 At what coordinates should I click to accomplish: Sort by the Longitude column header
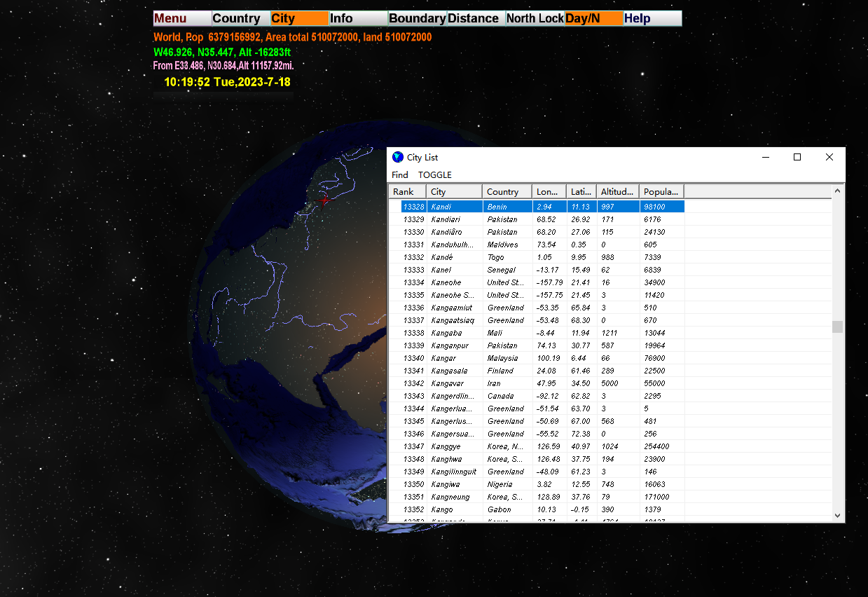pos(549,191)
